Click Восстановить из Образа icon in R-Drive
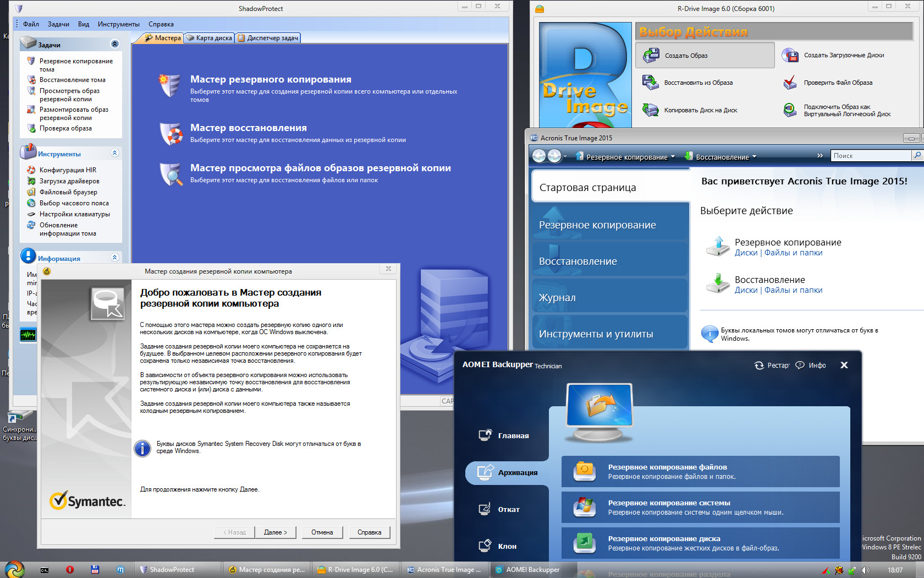Screen dimensions: 924x578 [x=651, y=83]
